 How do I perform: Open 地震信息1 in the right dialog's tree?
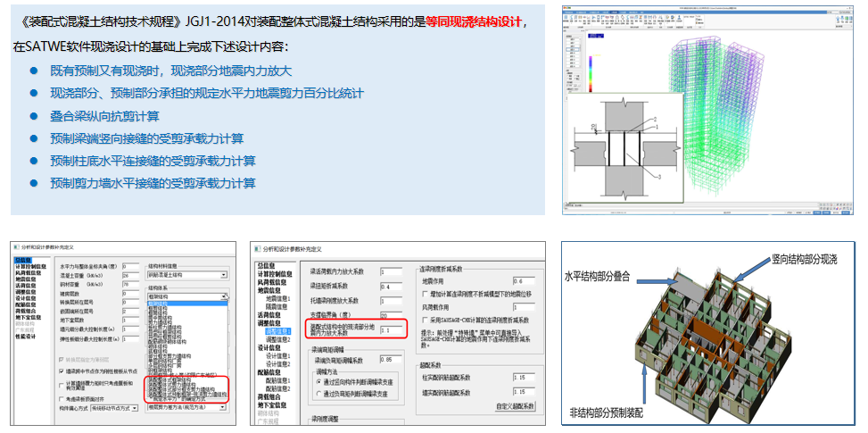pos(277,297)
